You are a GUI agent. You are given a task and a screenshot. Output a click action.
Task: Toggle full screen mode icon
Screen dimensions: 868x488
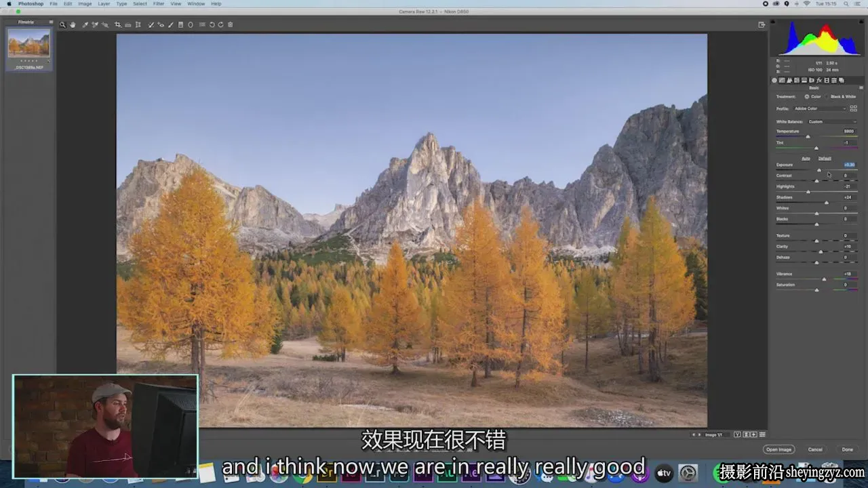762,25
